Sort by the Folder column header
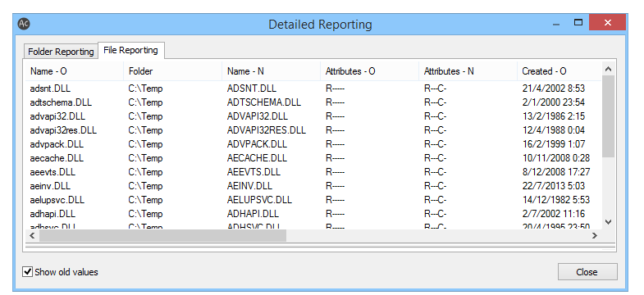 point(172,71)
